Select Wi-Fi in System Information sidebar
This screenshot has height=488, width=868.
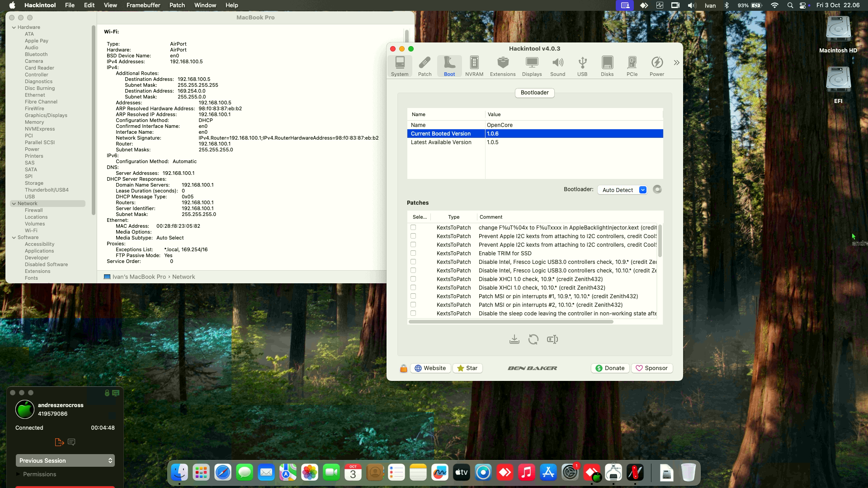[x=31, y=230]
